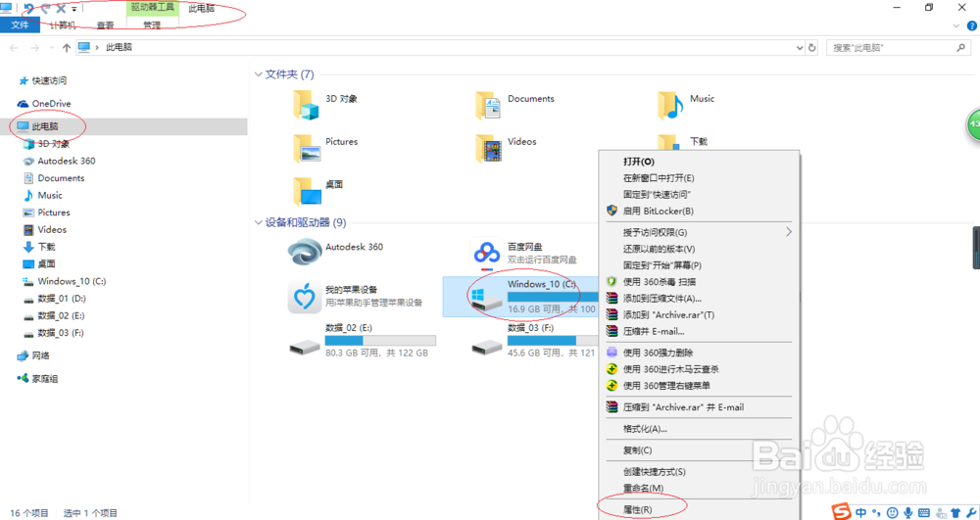This screenshot has height=520, width=980.
Task: Choose 打开(O) in context menu
Action: point(699,162)
